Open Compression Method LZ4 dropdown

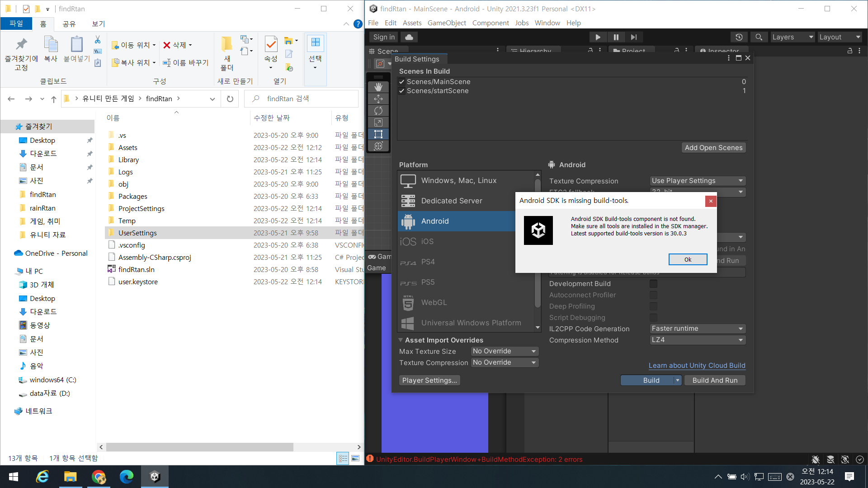(697, 340)
